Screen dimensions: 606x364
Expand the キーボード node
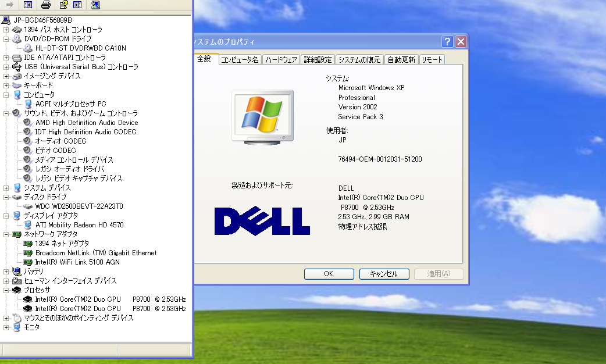(6, 85)
